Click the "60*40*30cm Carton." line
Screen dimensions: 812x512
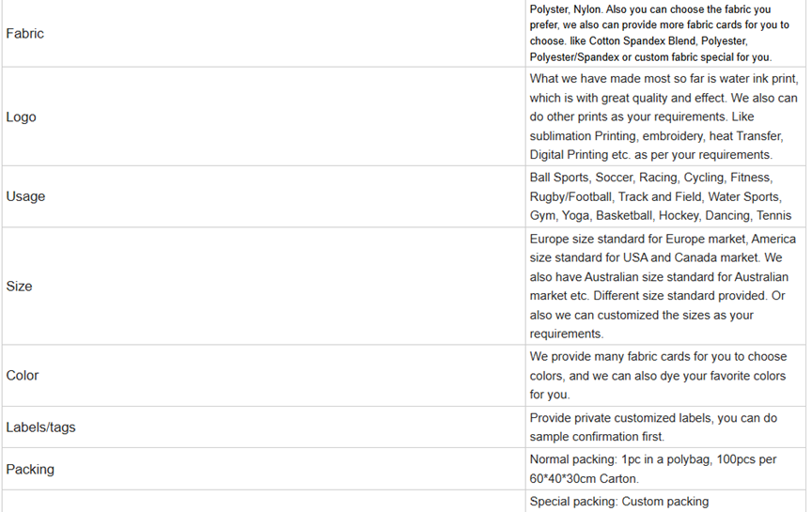coord(584,479)
